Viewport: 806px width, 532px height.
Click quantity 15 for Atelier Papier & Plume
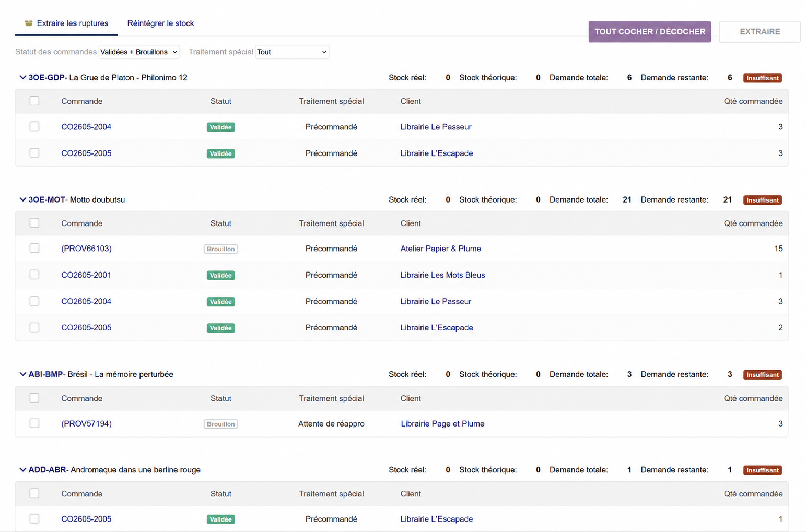[x=778, y=249]
